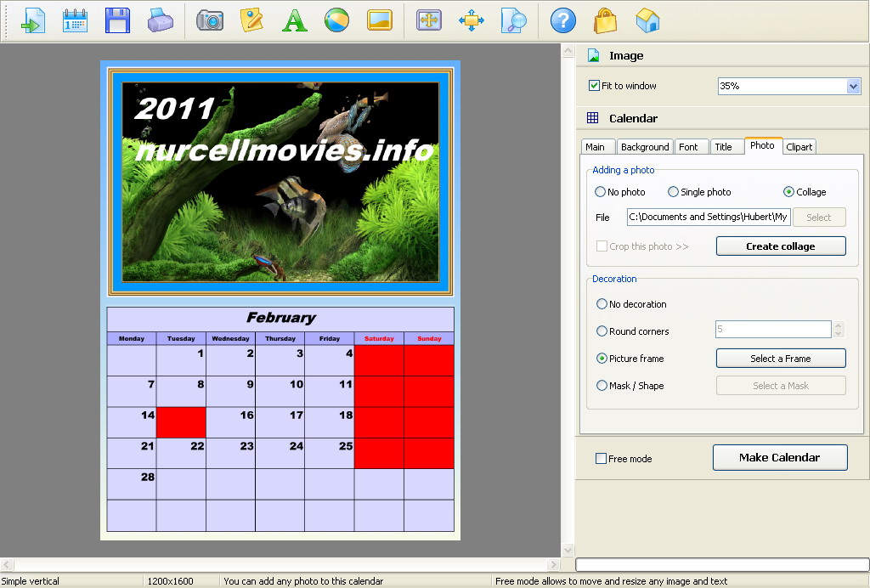This screenshot has width=870, height=588.
Task: Click the Image section picture icon
Action: pyautogui.click(x=593, y=55)
